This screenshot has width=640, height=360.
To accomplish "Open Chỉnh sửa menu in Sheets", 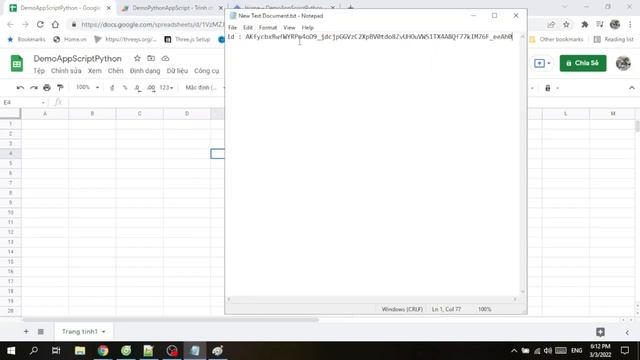I will [66, 71].
